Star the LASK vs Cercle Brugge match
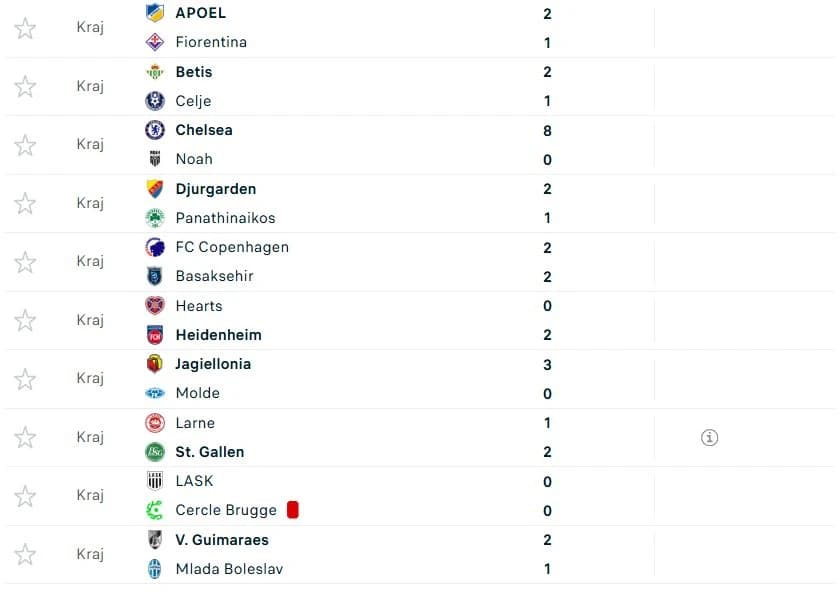This screenshot has height=592, width=840. [25, 496]
